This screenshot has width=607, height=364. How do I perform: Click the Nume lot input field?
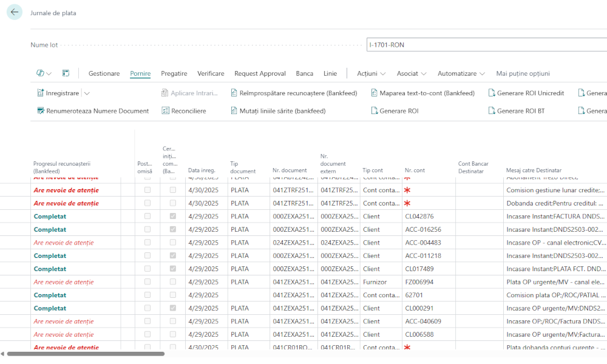[487, 45]
